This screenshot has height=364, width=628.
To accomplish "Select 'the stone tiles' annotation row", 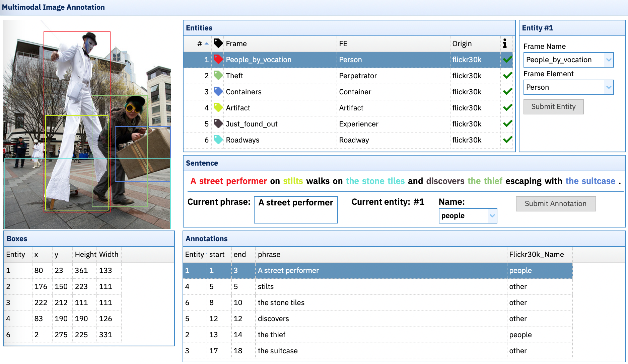I will [x=378, y=302].
